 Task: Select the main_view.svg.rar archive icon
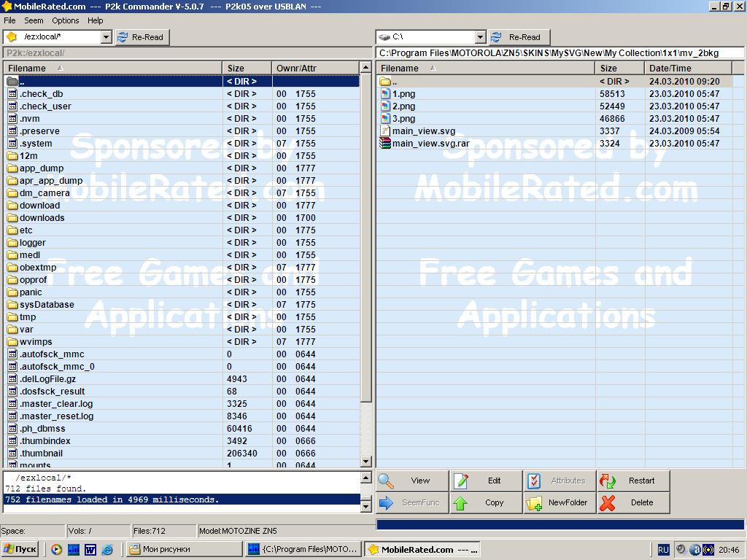point(385,144)
